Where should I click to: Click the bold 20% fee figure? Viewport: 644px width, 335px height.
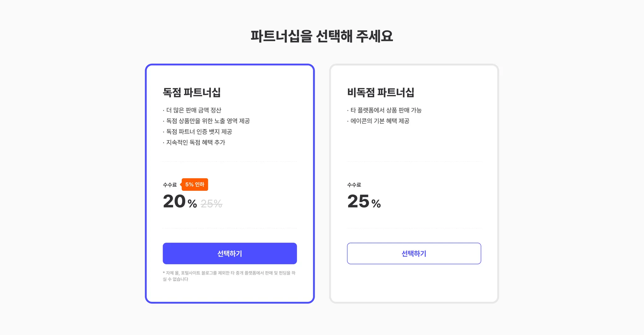pos(175,202)
